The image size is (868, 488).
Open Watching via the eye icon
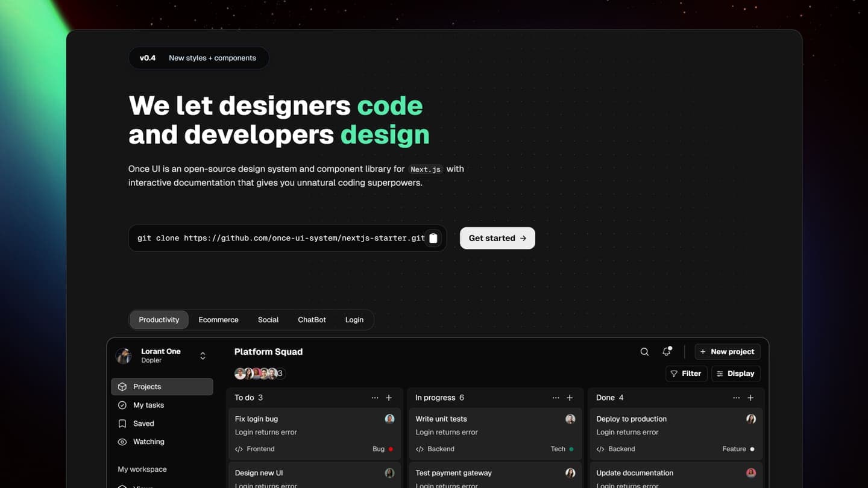(122, 442)
